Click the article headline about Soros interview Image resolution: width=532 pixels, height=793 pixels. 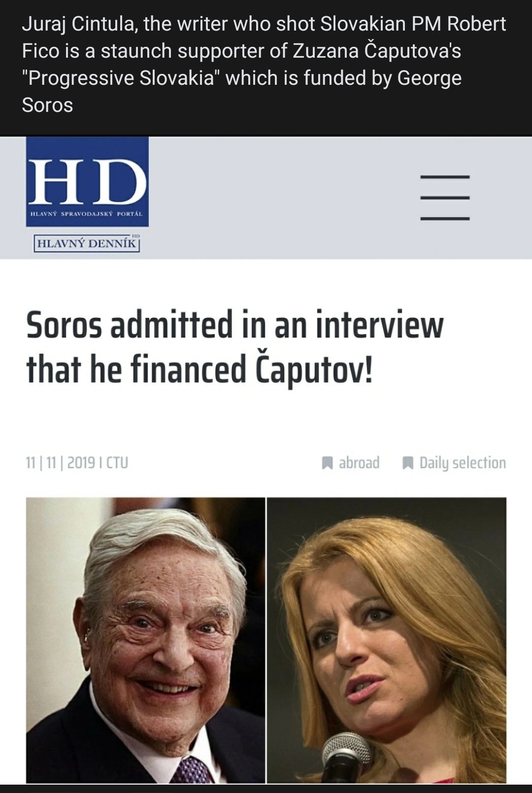pos(235,347)
